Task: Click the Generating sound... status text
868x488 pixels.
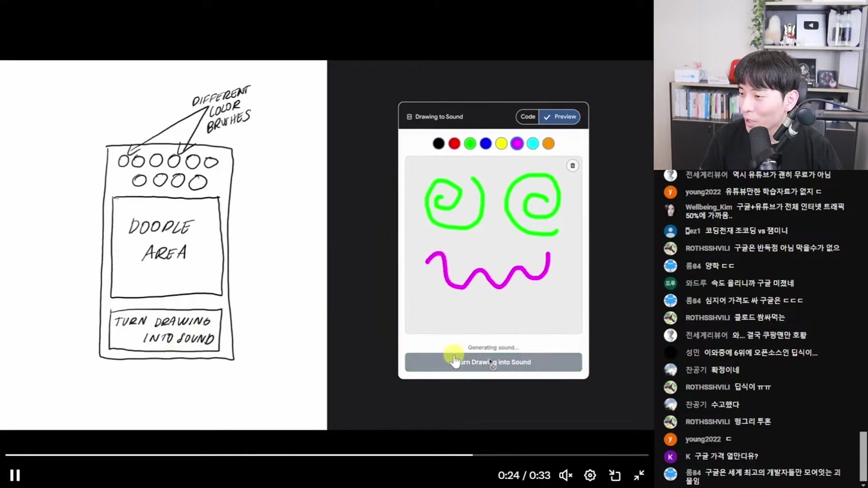Action: point(493,347)
